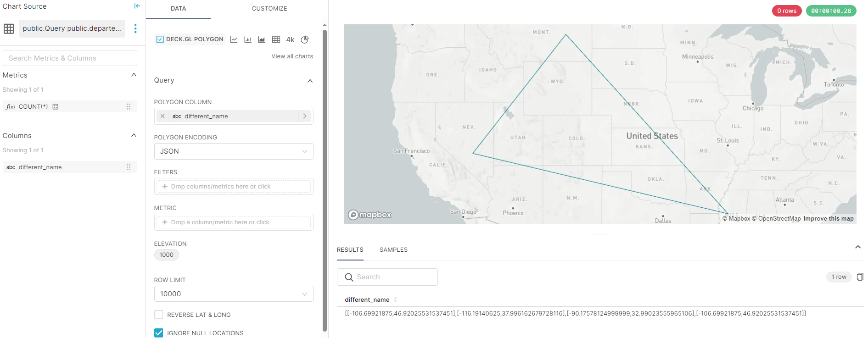
Task: Click the drag handle on COUNT(*) metric
Action: 129,106
